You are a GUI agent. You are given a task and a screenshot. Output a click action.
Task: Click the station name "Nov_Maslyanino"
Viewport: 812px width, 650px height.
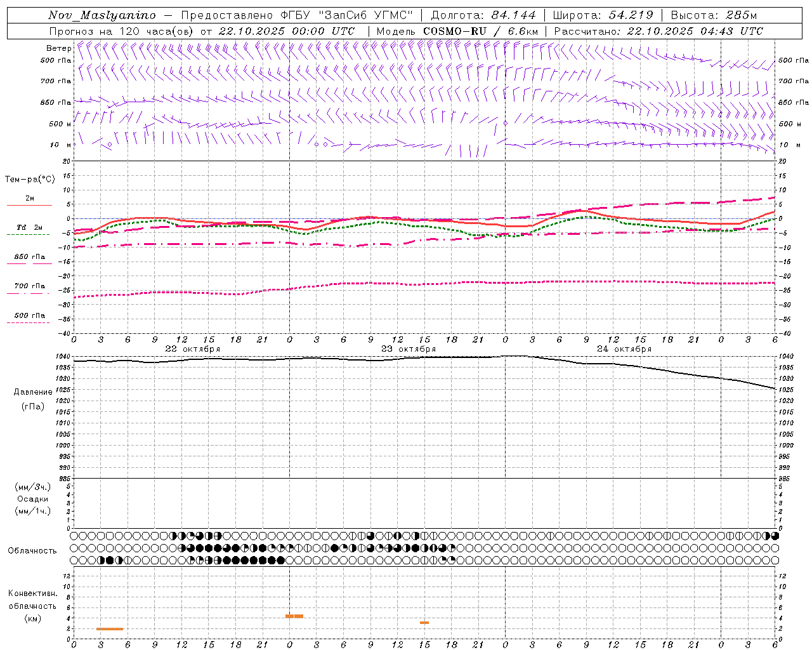point(102,15)
